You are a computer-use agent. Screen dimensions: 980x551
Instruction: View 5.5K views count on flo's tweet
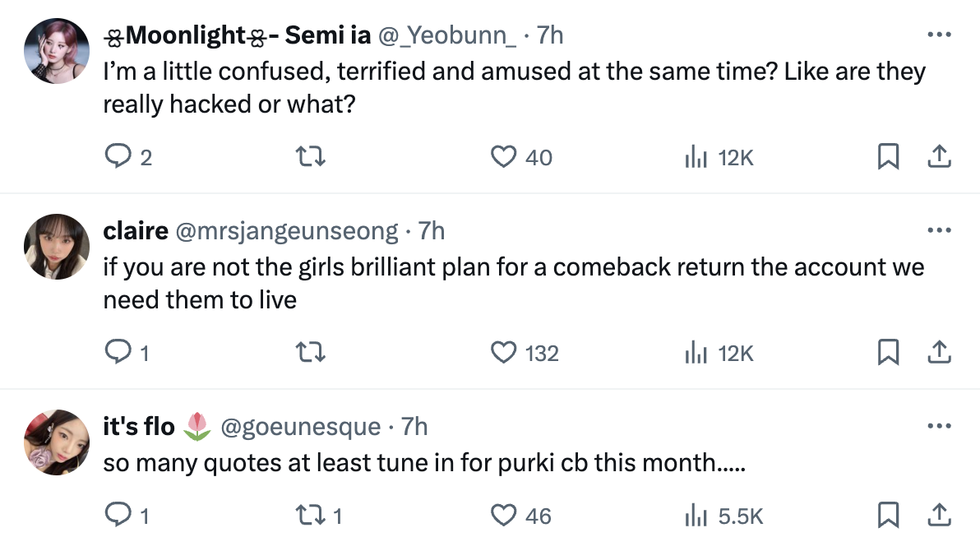point(724,516)
